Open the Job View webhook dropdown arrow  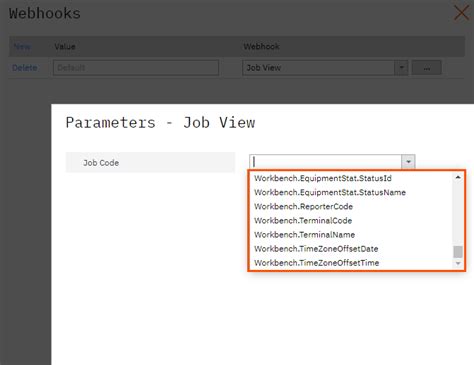pos(401,68)
